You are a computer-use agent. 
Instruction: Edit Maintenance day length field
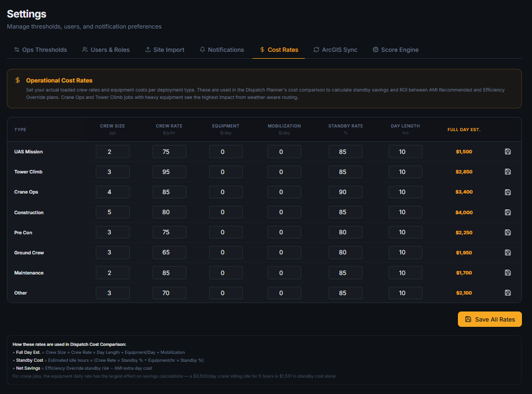(405, 272)
